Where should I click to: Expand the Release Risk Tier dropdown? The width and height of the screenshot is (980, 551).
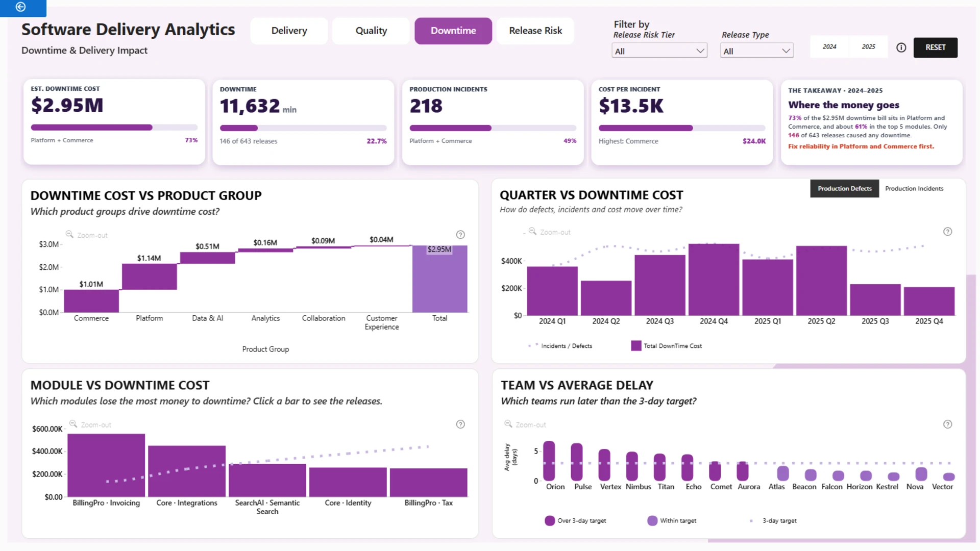click(x=659, y=51)
